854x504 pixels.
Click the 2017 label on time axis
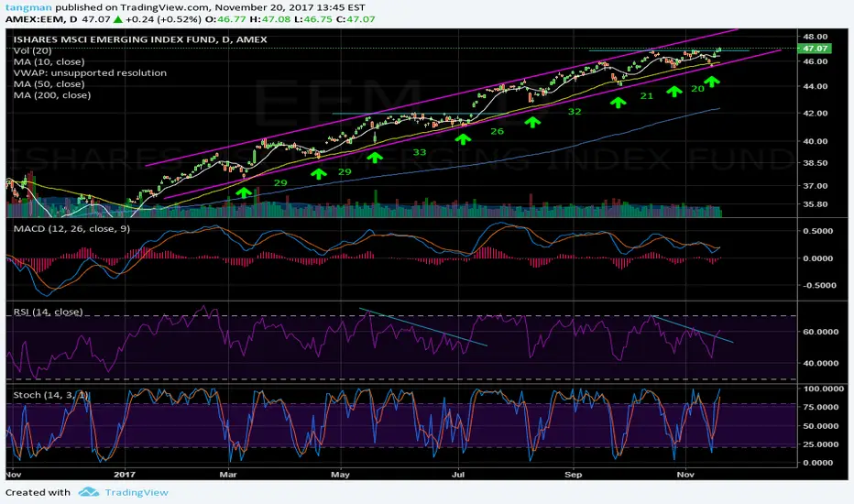click(125, 475)
